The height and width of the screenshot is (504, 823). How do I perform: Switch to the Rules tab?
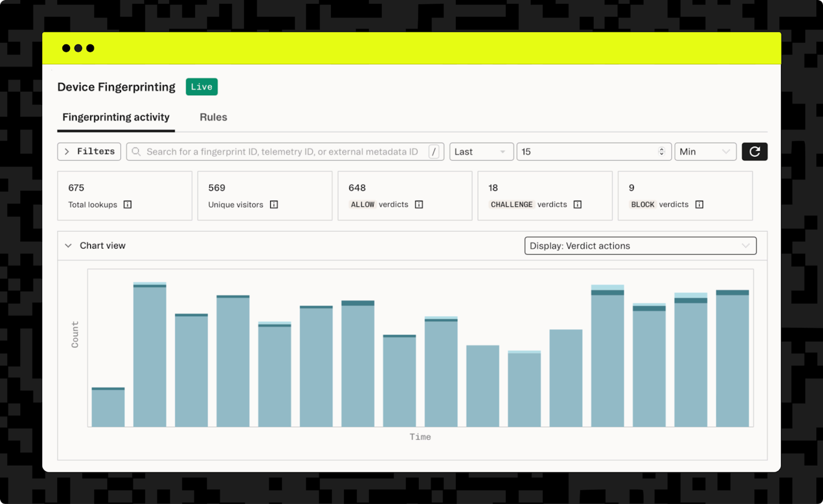click(213, 117)
